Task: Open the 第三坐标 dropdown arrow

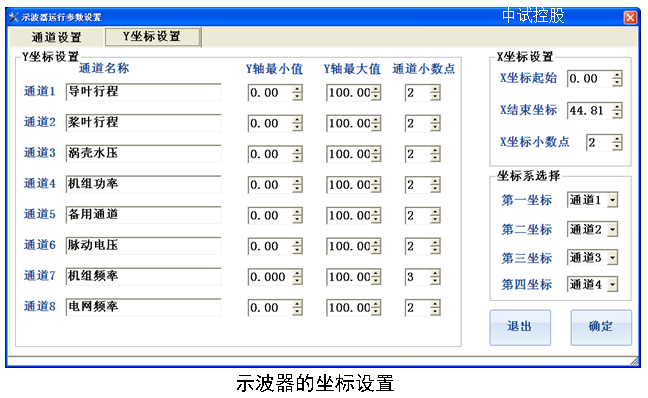Action: pyautogui.click(x=612, y=257)
